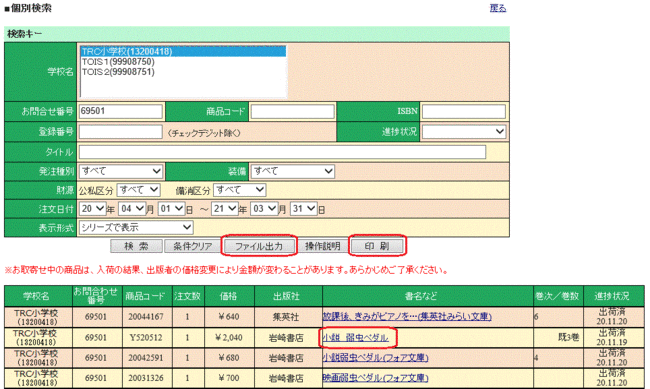Click the 戻る link at top right

[498, 8]
